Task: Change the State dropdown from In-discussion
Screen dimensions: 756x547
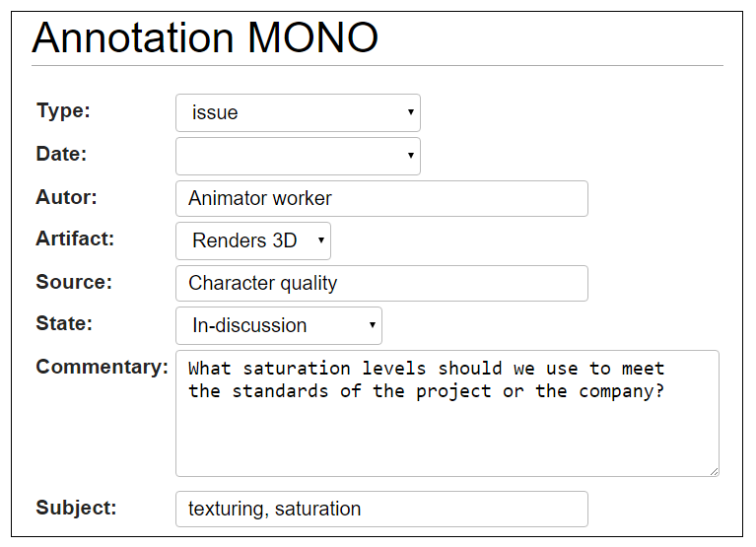Action: pos(278,325)
